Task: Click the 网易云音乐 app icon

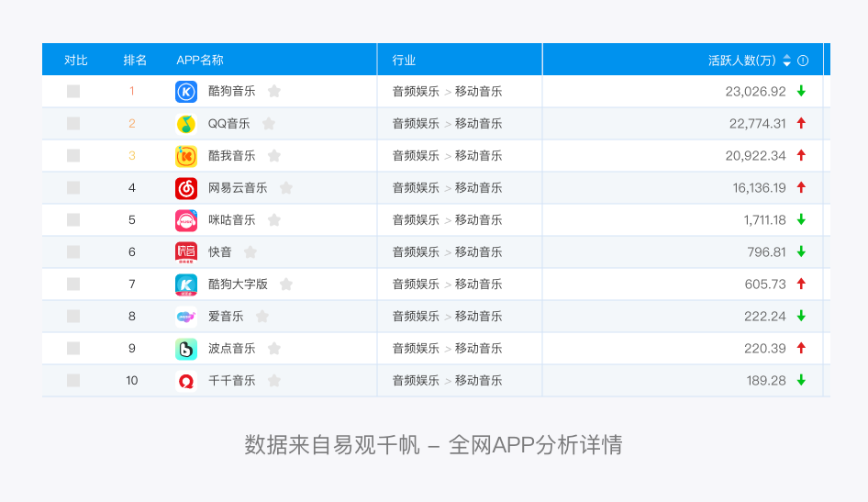Action: 186,188
